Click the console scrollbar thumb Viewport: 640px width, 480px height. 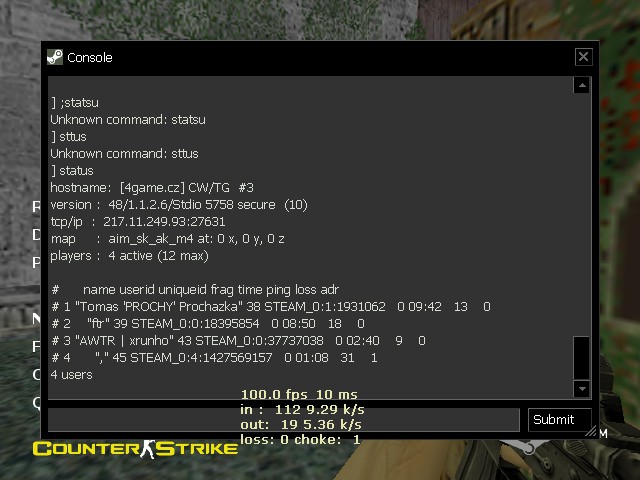tap(582, 358)
